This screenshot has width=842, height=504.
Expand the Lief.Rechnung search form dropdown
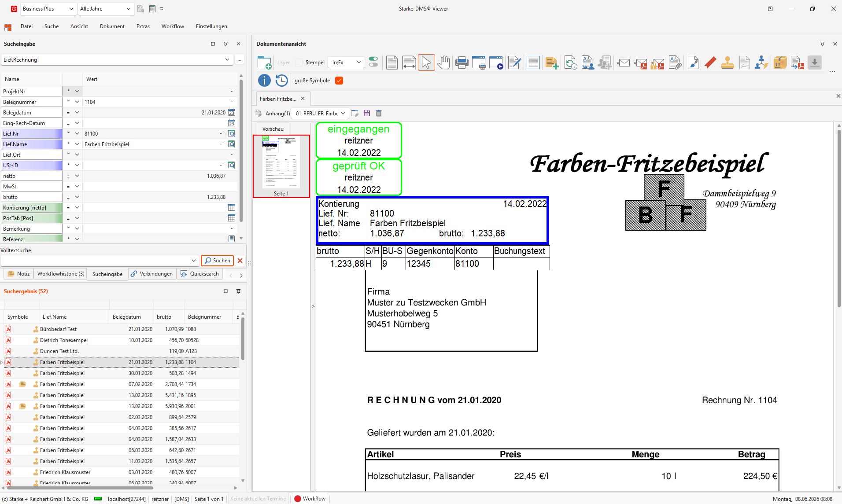click(227, 60)
